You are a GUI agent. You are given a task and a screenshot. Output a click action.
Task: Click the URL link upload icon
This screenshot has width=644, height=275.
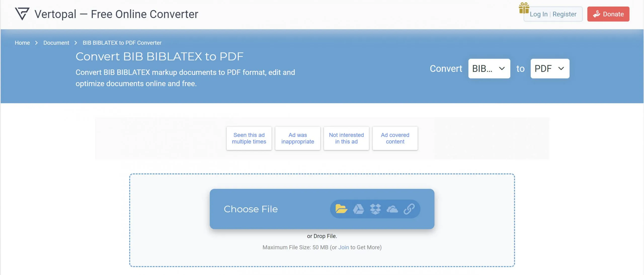point(409,209)
